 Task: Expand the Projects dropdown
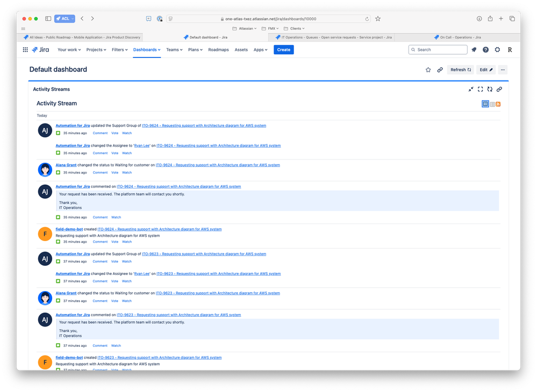pos(96,49)
